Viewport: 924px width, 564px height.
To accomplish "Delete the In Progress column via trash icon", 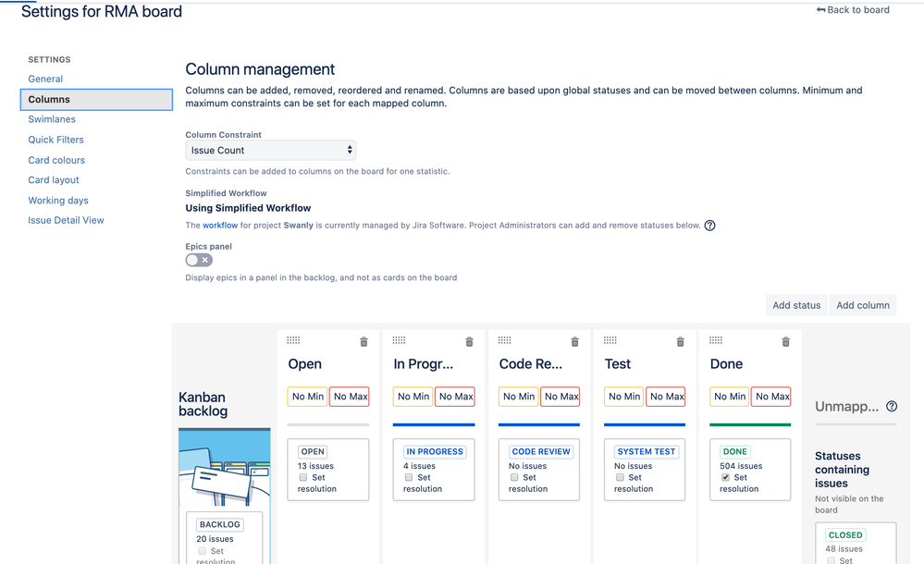I will (x=469, y=342).
